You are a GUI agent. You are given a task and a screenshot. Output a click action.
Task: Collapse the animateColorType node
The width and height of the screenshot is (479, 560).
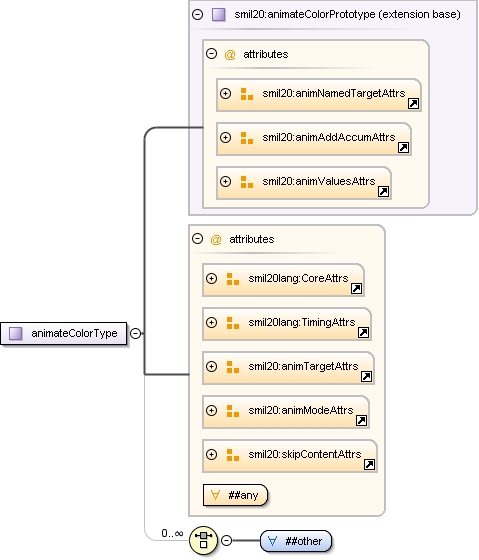[x=135, y=333]
